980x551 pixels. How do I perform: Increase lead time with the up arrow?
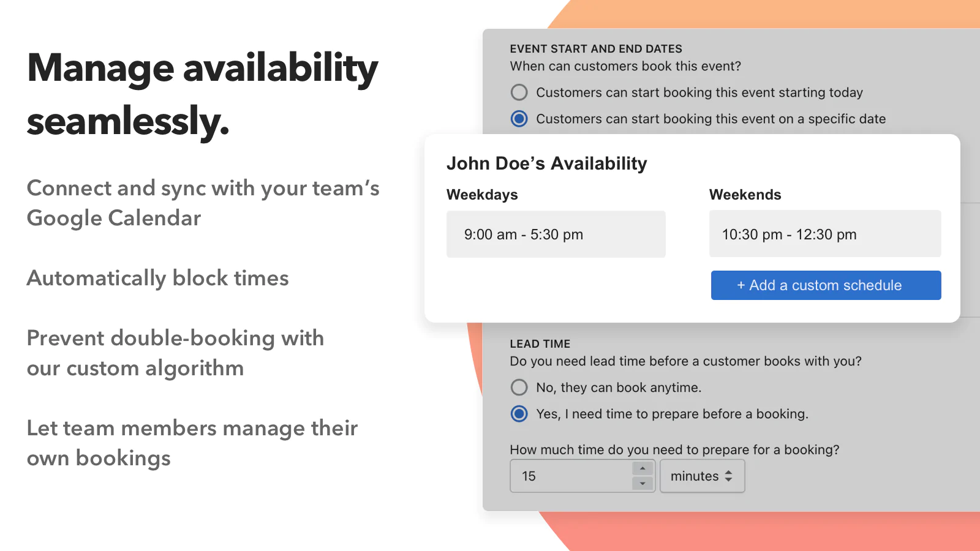tap(643, 469)
